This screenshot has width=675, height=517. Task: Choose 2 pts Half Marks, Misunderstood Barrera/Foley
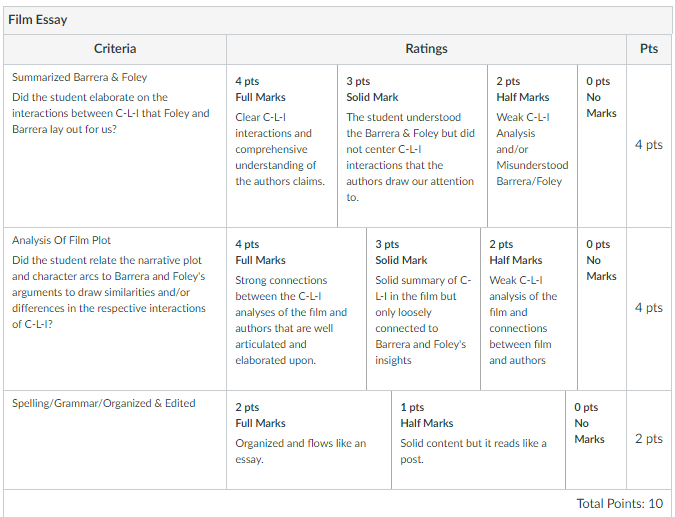click(533, 146)
